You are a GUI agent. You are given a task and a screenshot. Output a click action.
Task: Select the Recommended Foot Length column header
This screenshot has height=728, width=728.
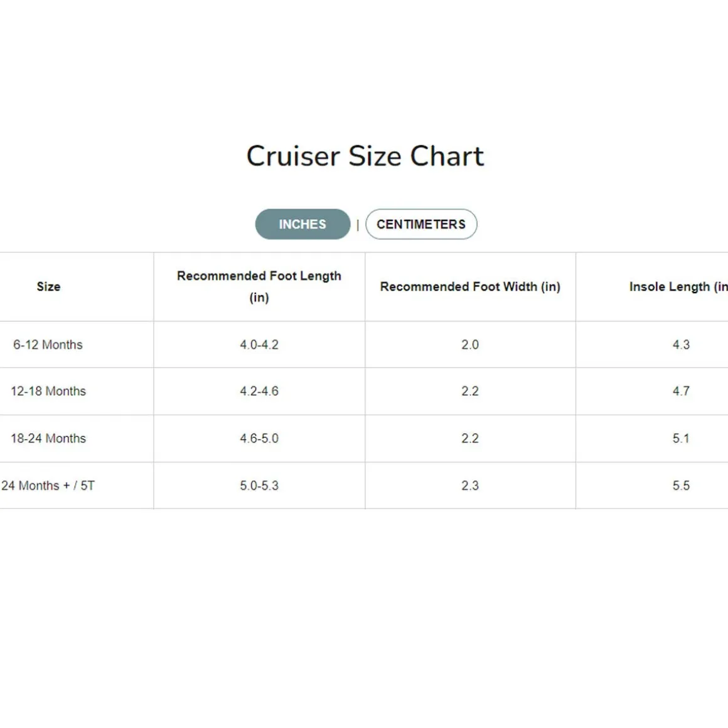[x=259, y=286]
